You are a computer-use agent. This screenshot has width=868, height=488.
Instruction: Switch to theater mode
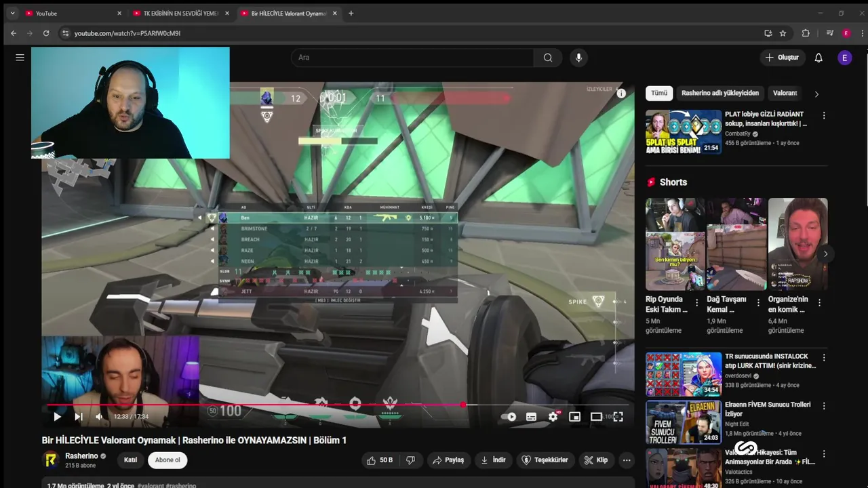596,417
